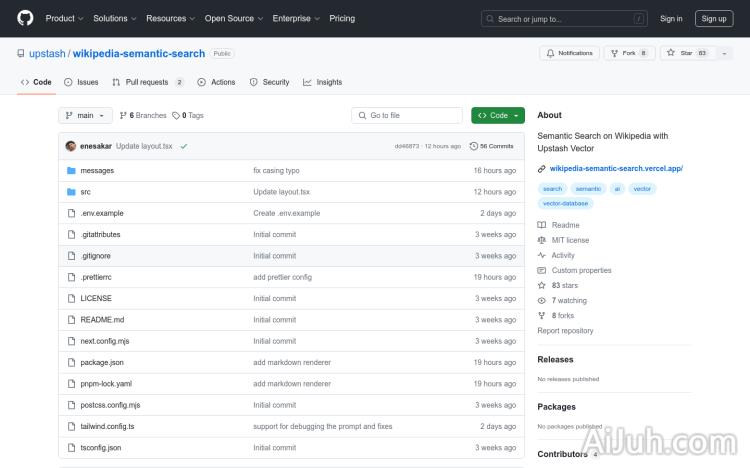This screenshot has height=468, width=750.
Task: Click the history clock icon beside Commits
Action: pyautogui.click(x=474, y=146)
